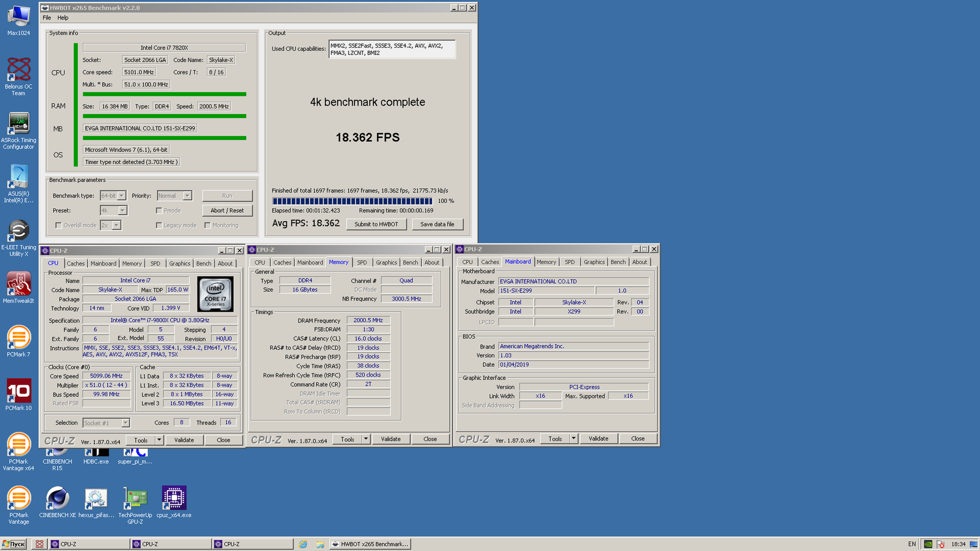Launch CINEBENCH XE desktop icon
Viewport: 980px width, 551px height.
57,502
